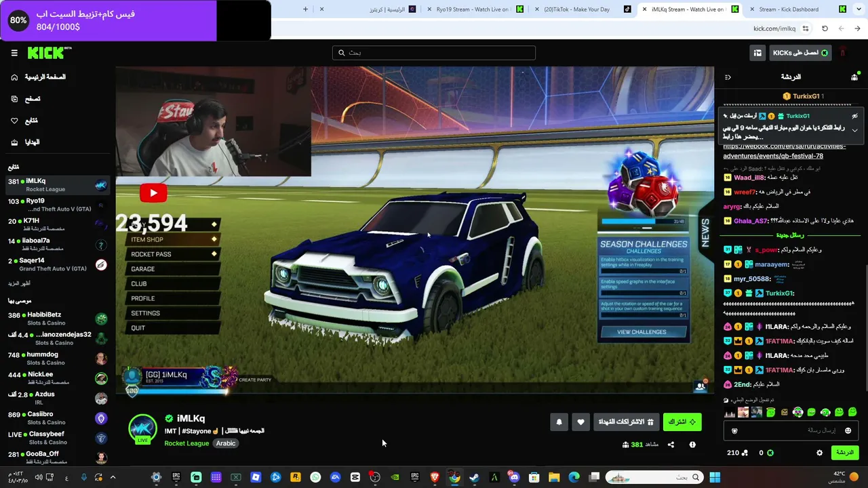Open Discord from the taskbar

point(514,478)
